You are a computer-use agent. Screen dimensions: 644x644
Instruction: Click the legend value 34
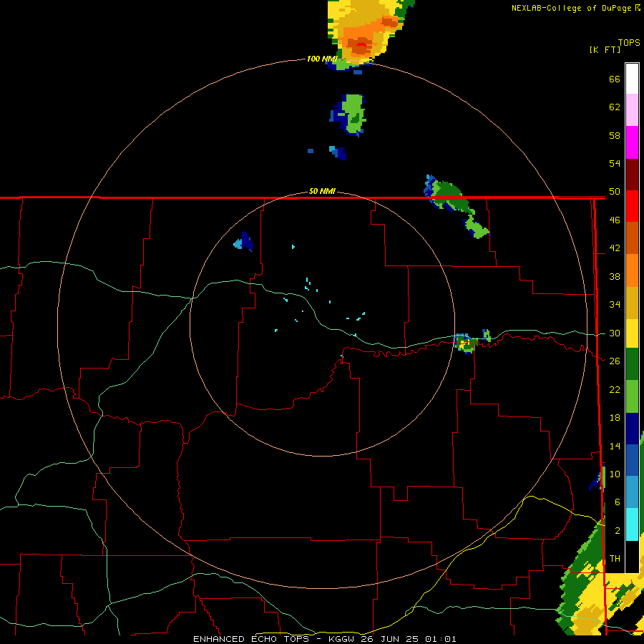615,305
